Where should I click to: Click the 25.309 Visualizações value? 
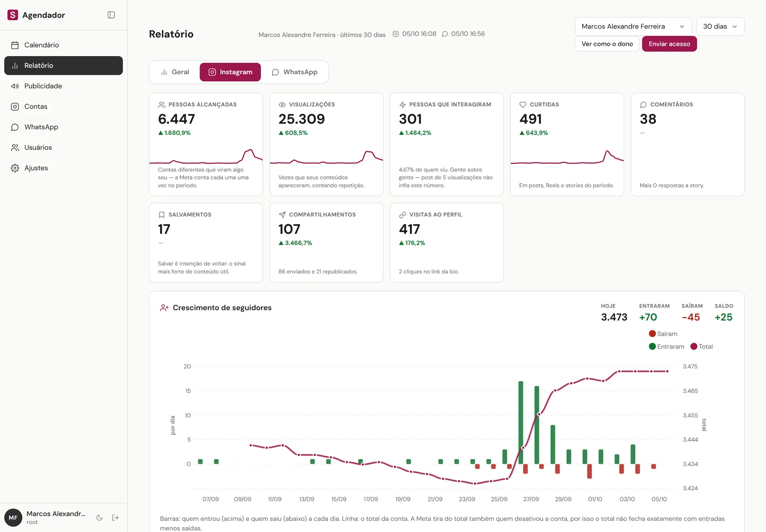coord(302,119)
